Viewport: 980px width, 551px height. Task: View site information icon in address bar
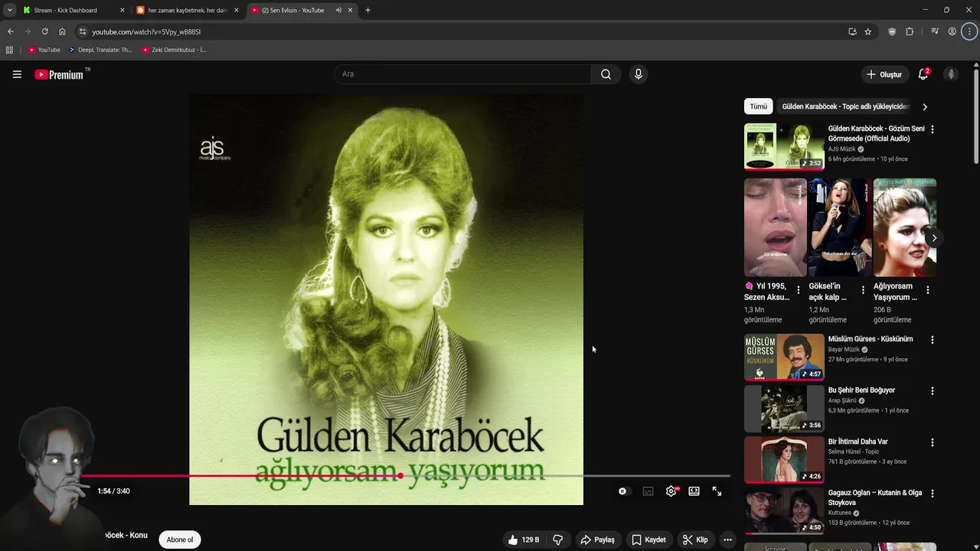point(83,31)
